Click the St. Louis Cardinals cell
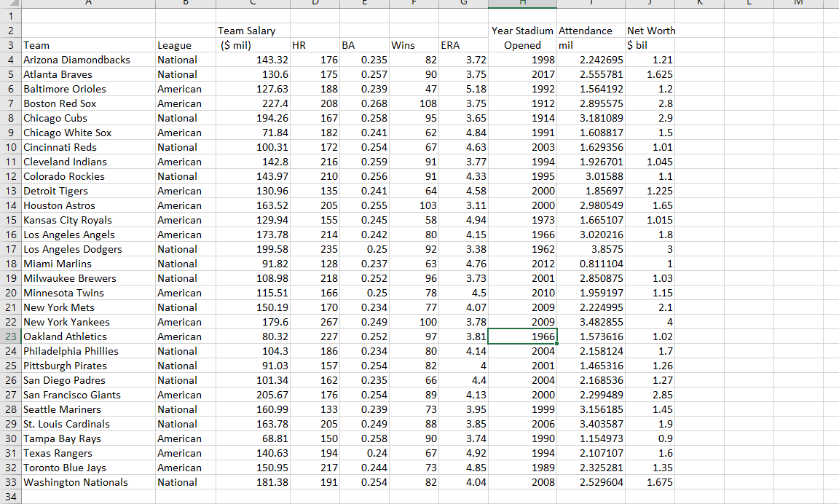Viewport: 839px width, 504px height. [88, 425]
